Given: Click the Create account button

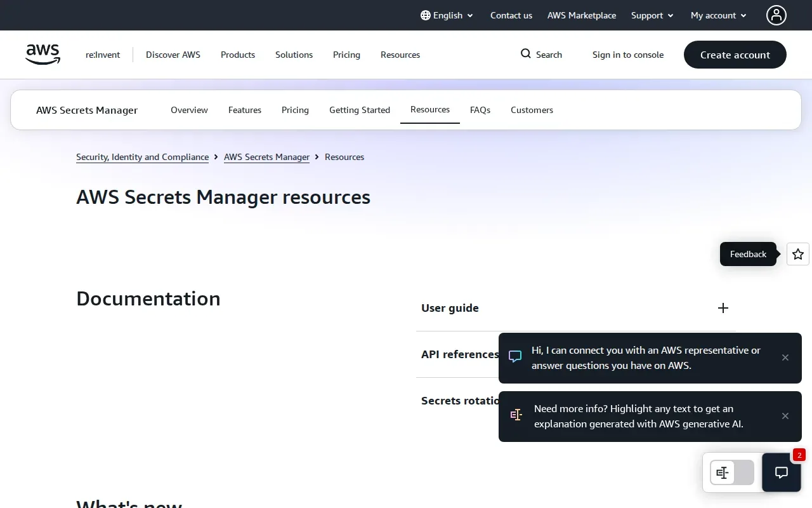Looking at the screenshot, I should [x=735, y=55].
